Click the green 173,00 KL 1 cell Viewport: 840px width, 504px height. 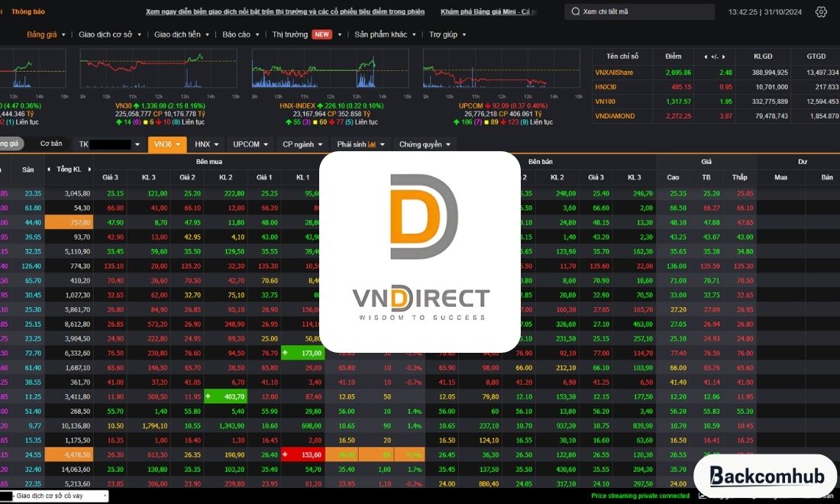pos(302,353)
